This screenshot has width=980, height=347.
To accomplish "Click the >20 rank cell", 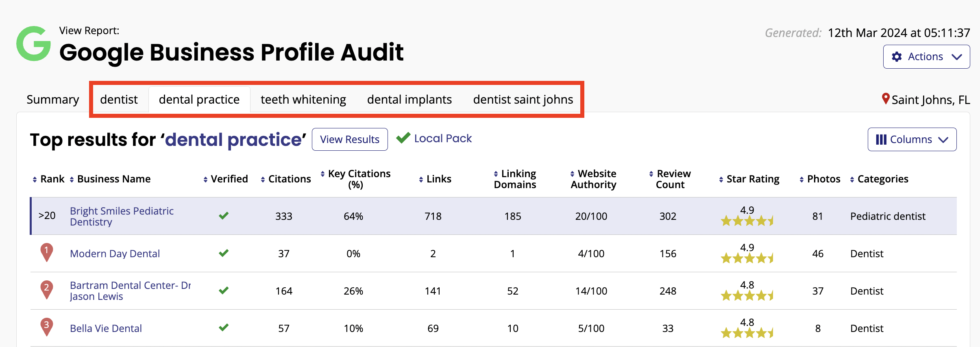I will pos(47,215).
